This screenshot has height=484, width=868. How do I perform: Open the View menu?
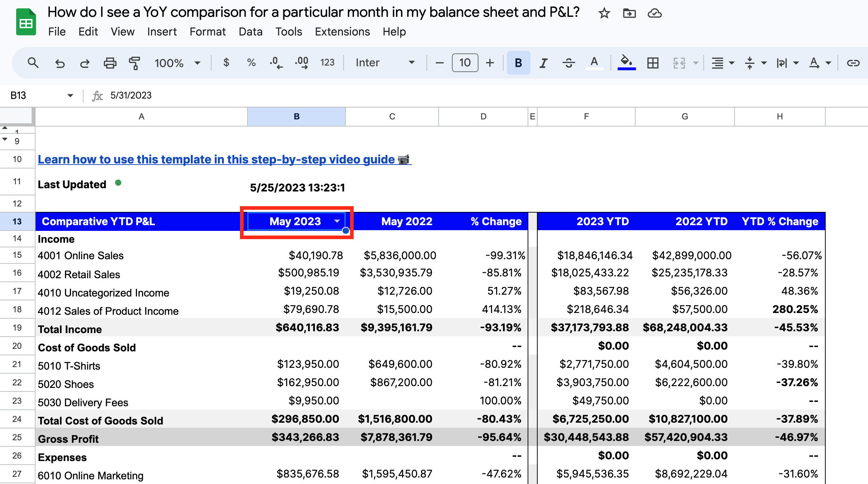tap(122, 32)
